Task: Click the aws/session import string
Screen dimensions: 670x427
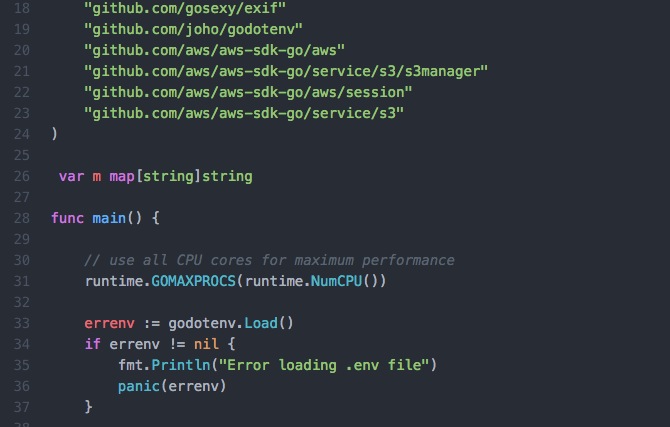Action: (x=248, y=92)
